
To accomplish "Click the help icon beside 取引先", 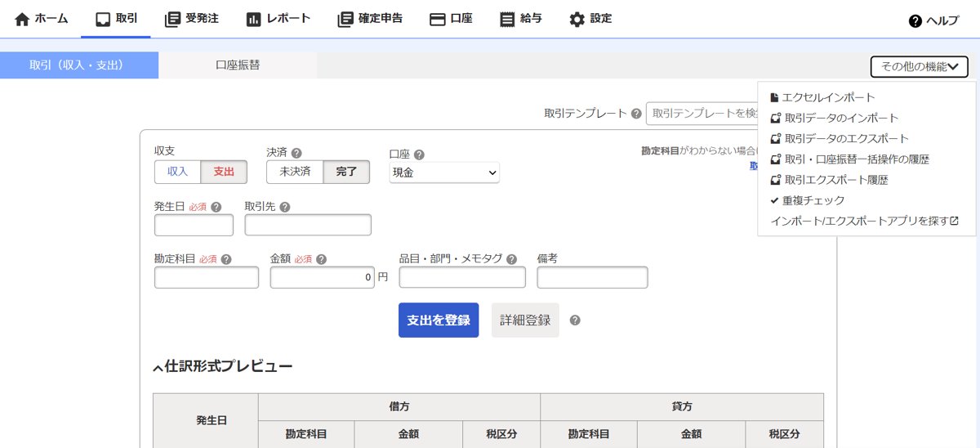I will (284, 207).
